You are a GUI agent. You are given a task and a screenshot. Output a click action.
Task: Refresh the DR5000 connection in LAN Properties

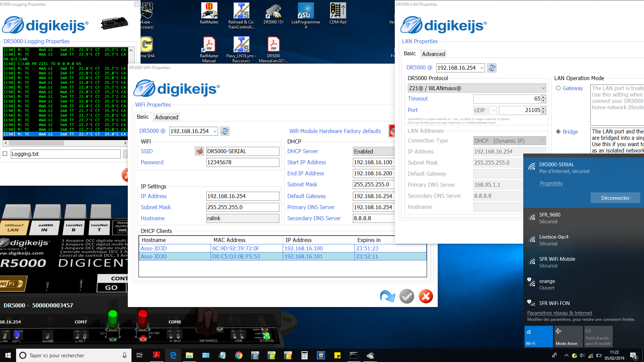[492, 68]
